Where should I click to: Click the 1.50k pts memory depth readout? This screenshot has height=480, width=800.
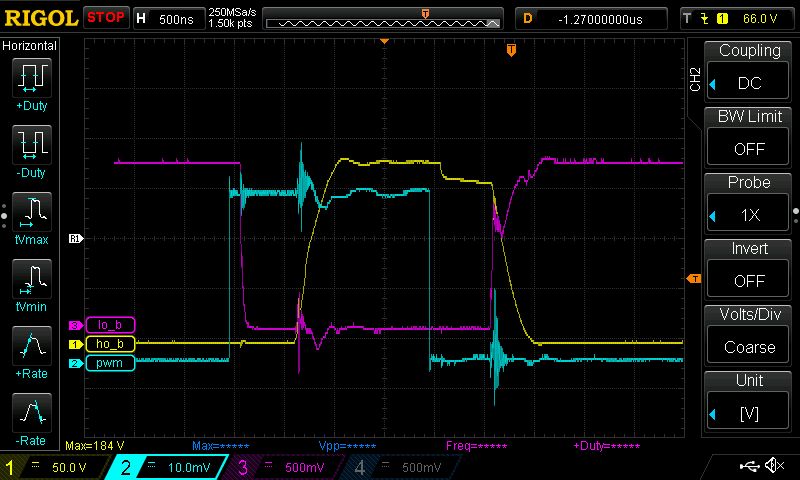(x=230, y=23)
